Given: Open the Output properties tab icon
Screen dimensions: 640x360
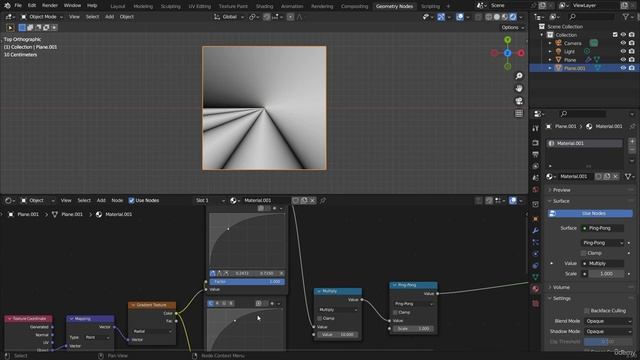Looking at the screenshot, I should 536,154.
